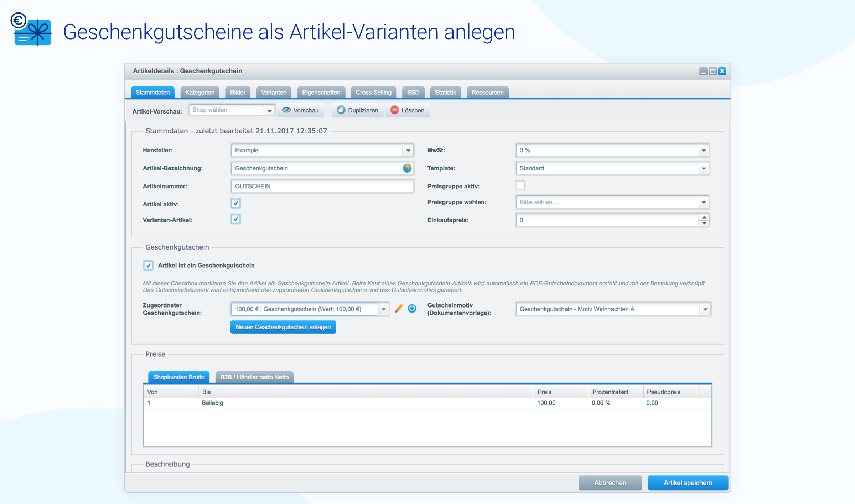Image resolution: width=855 pixels, height=504 pixels.
Task: Open the Hersteller dropdown
Action: 408,150
